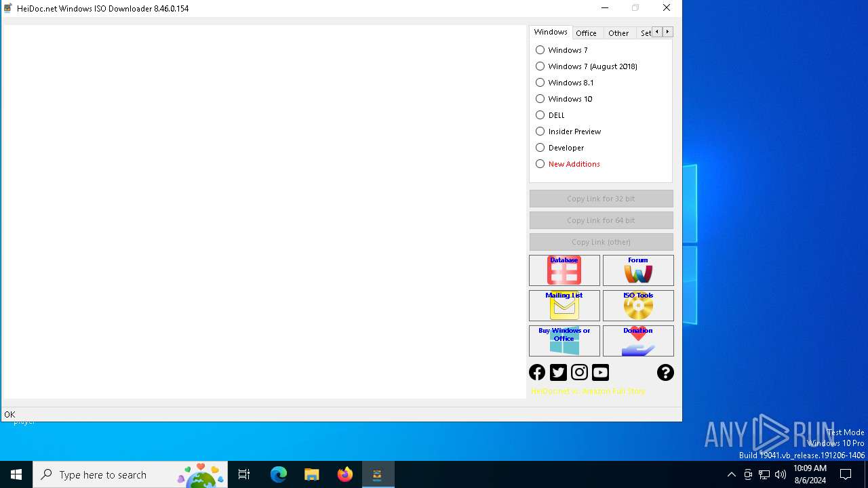868x488 pixels.
Task: Open the Mailing List icon button
Action: [x=564, y=306]
